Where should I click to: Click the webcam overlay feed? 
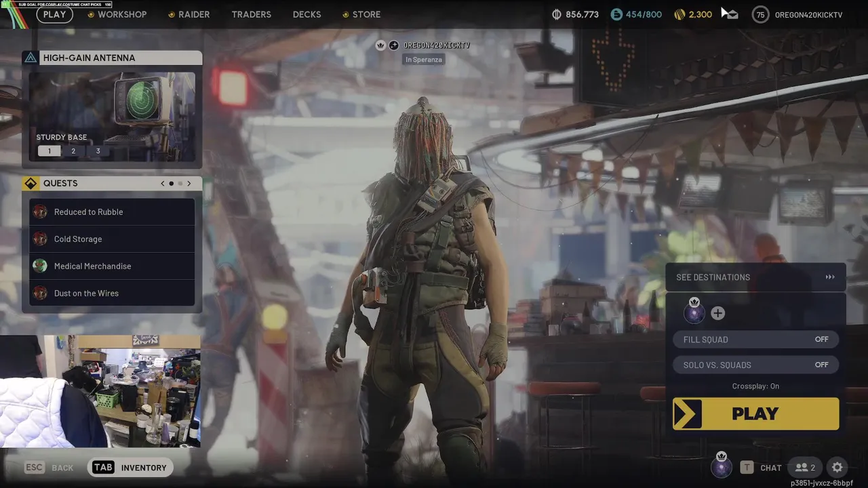[x=100, y=391]
